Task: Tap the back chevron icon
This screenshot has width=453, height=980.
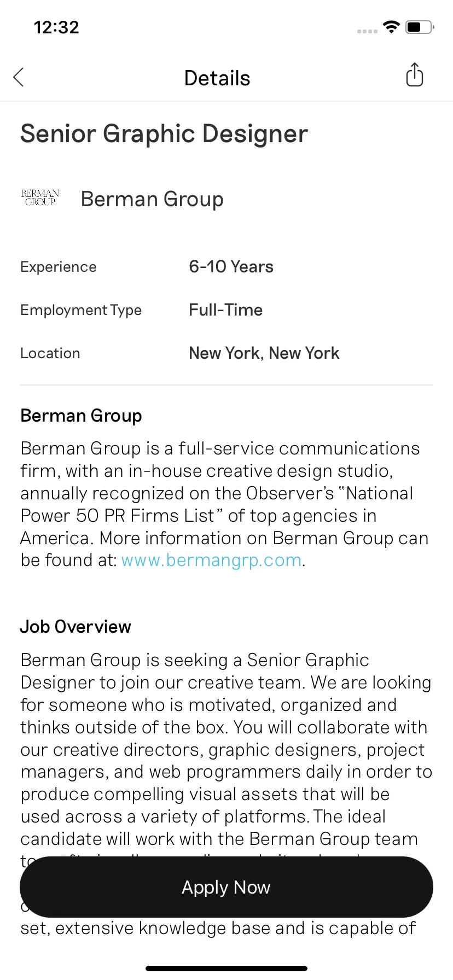Action: coord(19,77)
